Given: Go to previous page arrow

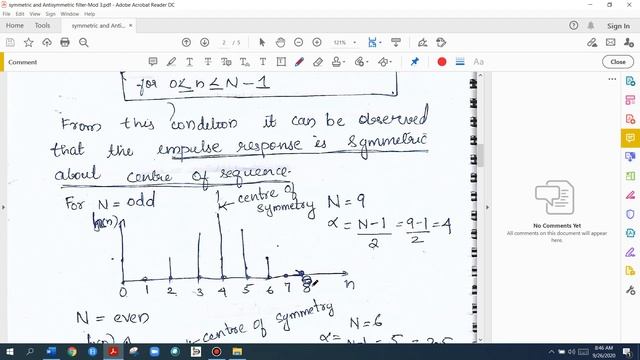Looking at the screenshot, I should tap(186, 42).
